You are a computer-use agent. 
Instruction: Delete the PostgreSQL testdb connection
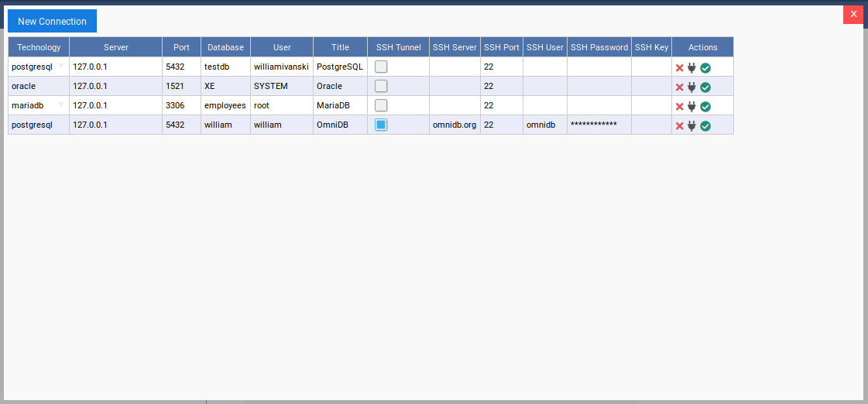coord(679,67)
